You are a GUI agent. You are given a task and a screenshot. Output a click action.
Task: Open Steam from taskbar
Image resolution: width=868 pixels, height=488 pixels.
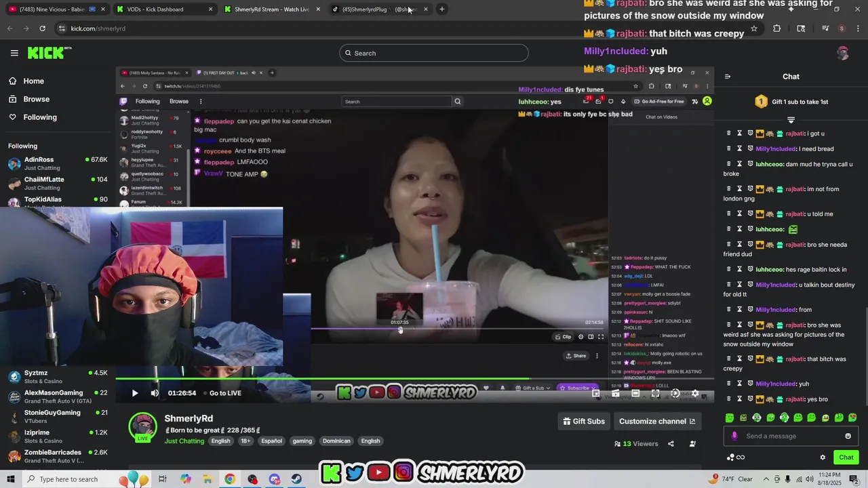[296, 479]
